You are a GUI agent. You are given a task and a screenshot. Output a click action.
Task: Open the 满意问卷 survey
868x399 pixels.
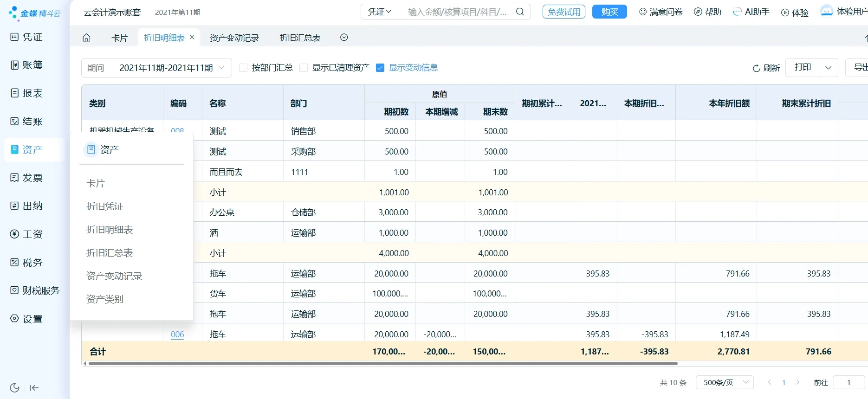[661, 12]
